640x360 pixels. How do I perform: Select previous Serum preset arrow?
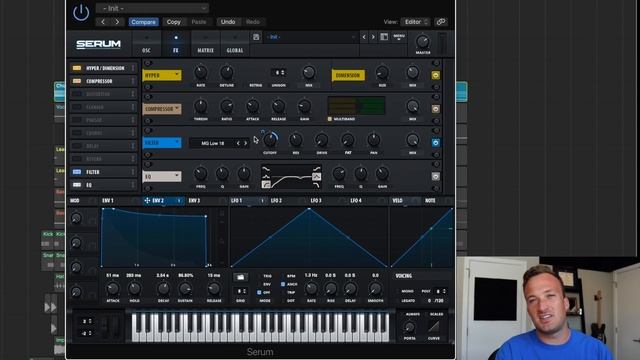click(x=364, y=37)
